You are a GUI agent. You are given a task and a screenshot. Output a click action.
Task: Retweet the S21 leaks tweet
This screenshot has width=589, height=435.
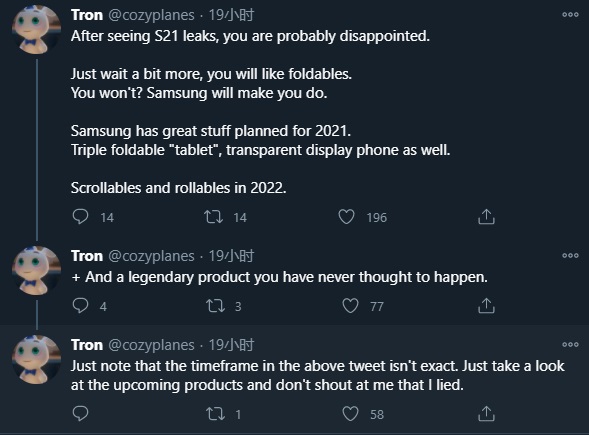coord(213,217)
